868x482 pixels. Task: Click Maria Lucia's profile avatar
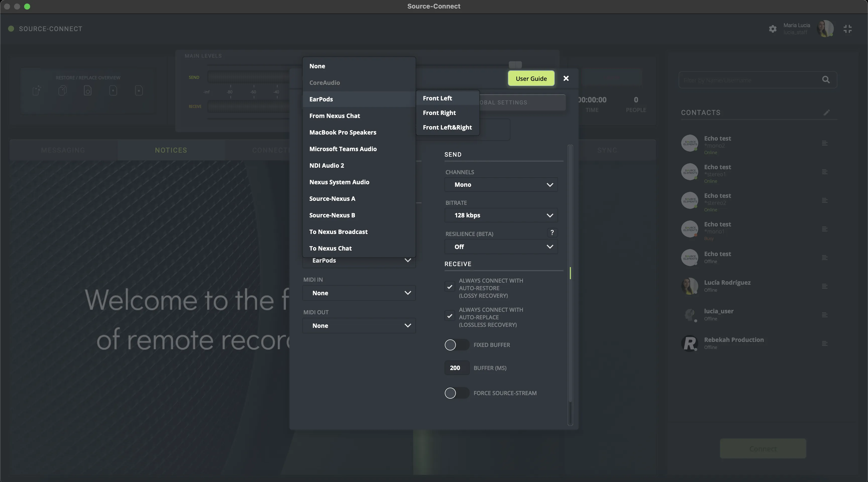(825, 29)
